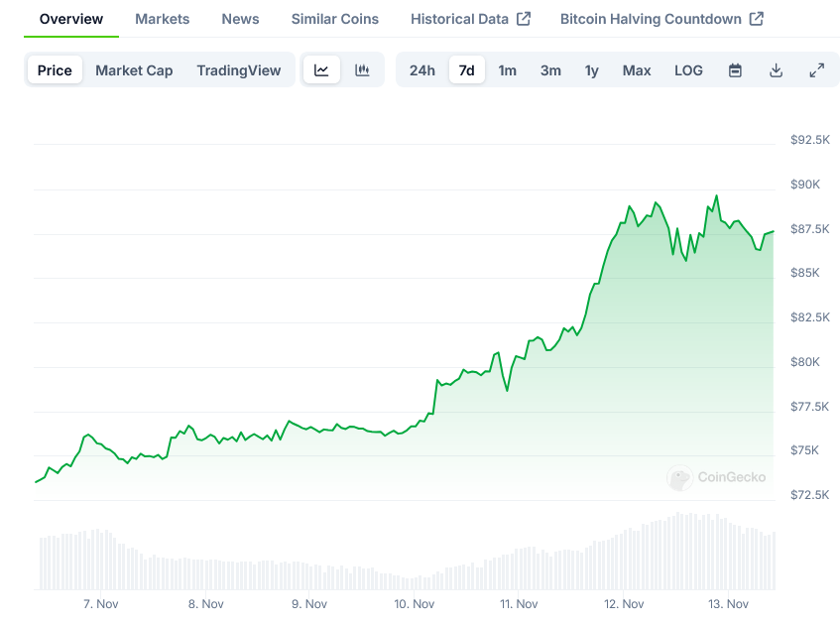Choose the Max time range
The height and width of the screenshot is (625, 840).
tap(637, 70)
